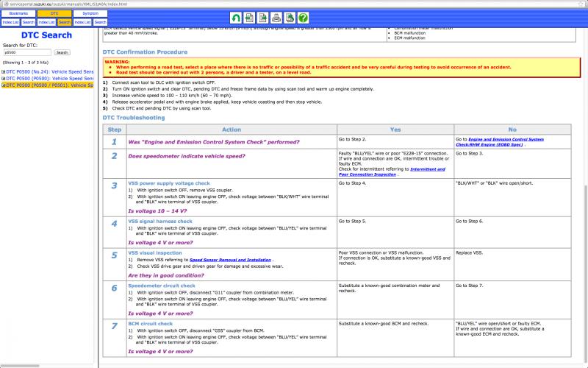Click the DTC Search heading
588x368 pixels.
click(46, 35)
